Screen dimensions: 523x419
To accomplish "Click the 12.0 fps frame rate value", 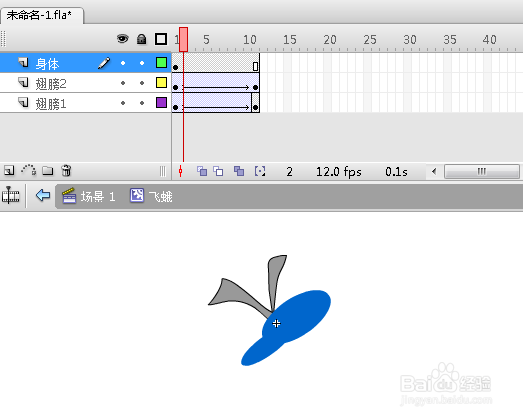I will point(339,172).
